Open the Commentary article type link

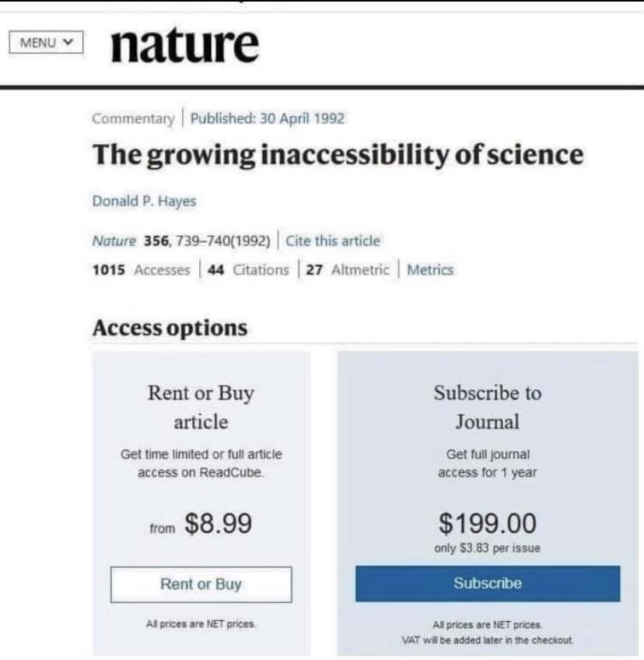pyautogui.click(x=133, y=118)
